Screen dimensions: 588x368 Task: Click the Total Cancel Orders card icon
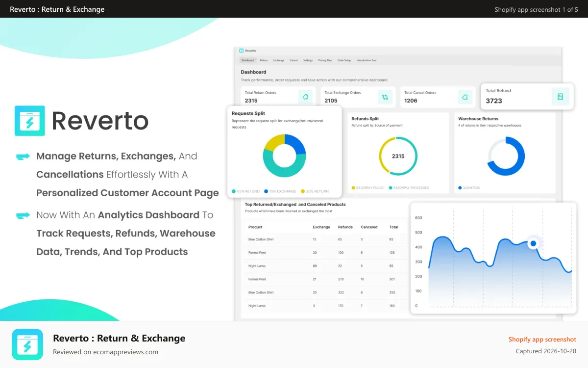(465, 97)
